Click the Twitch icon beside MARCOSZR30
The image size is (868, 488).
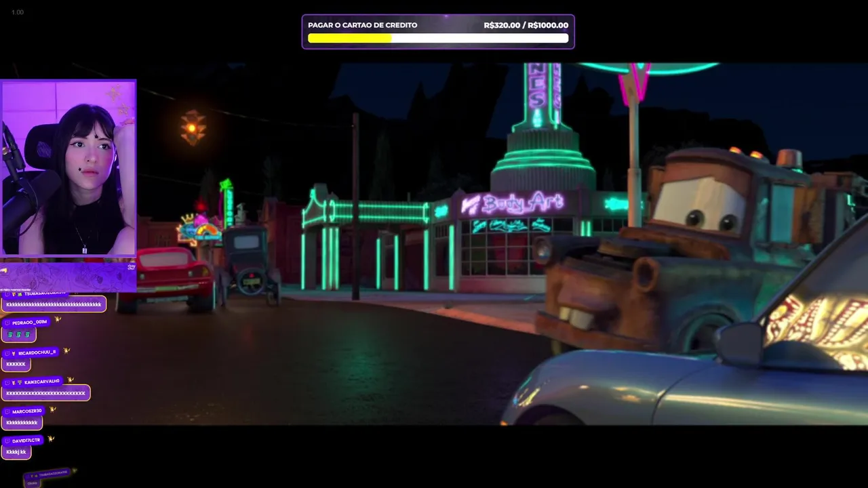click(7, 412)
